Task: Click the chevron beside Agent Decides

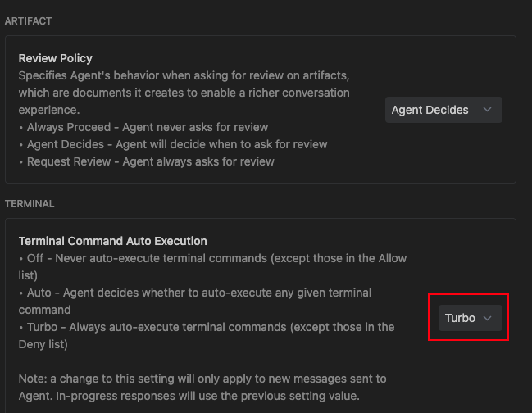Action: coord(488,110)
